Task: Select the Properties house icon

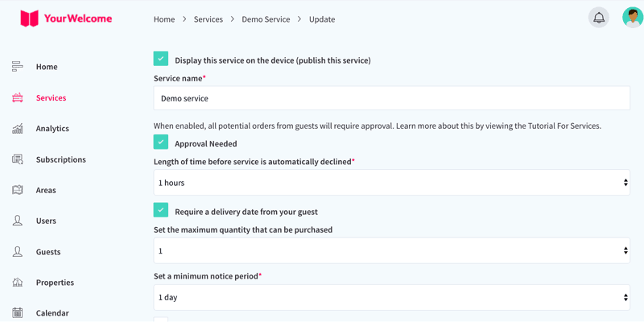Action: [x=17, y=283]
